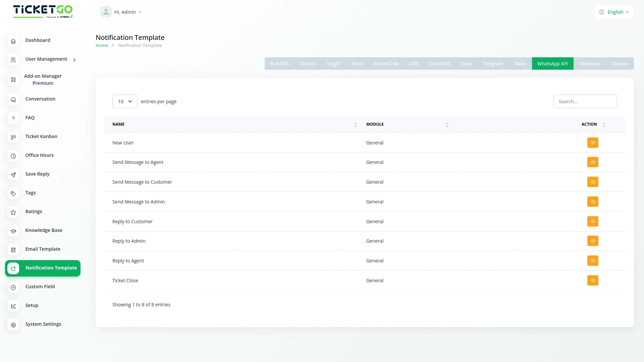This screenshot has width=644, height=362.
Task: Open Knowledge Base graduation-cap icon
Action: (x=13, y=231)
